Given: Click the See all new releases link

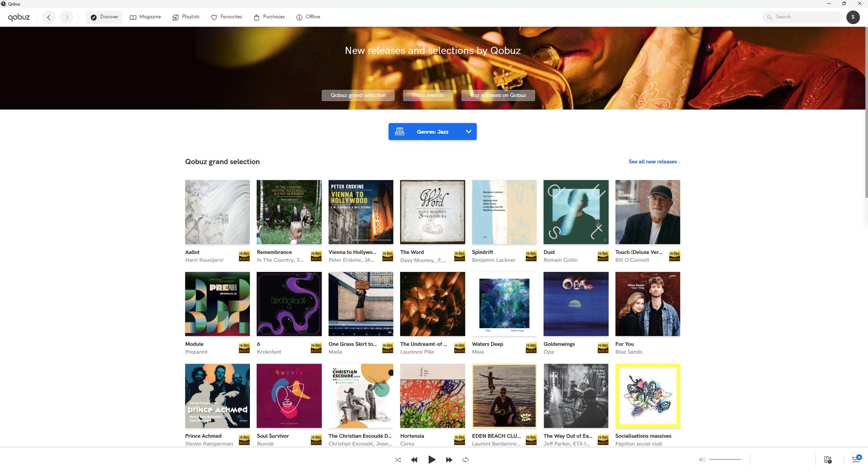Looking at the screenshot, I should (654, 162).
